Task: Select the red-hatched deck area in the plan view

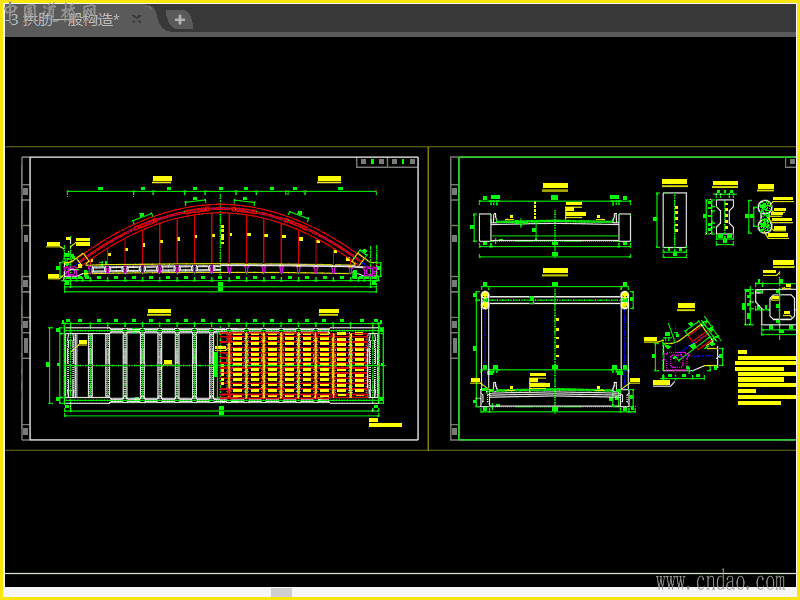Action: (x=295, y=365)
